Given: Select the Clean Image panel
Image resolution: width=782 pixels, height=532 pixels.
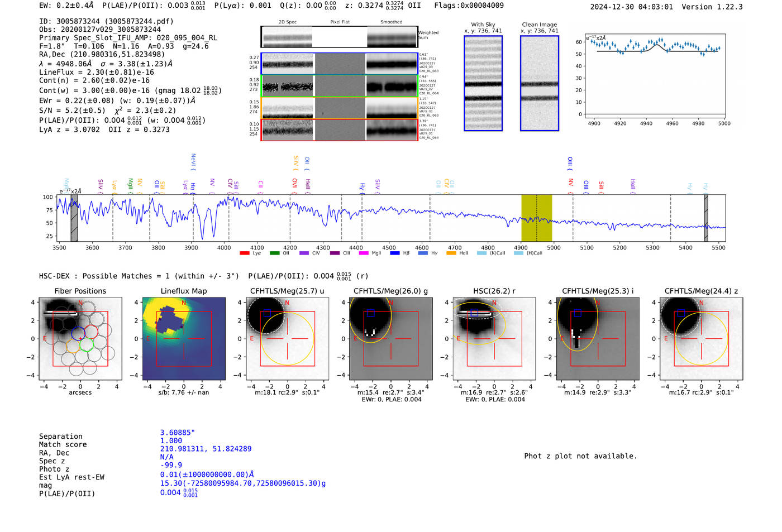Looking at the screenshot, I should [x=540, y=83].
